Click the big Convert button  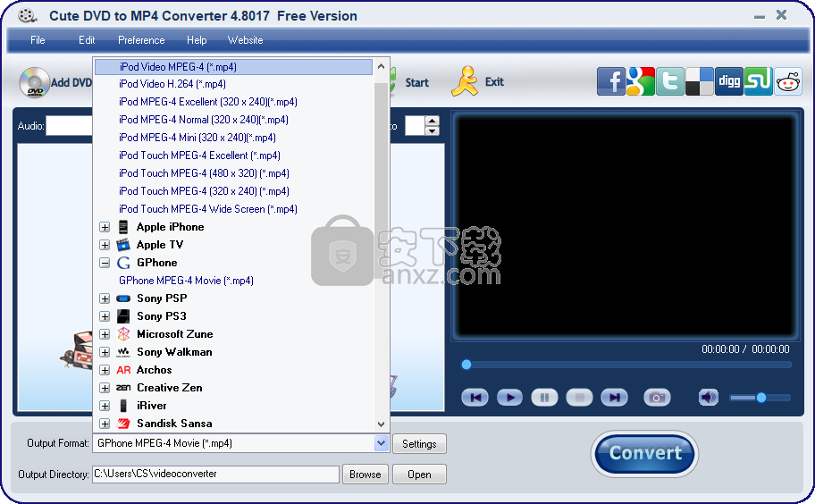point(644,453)
